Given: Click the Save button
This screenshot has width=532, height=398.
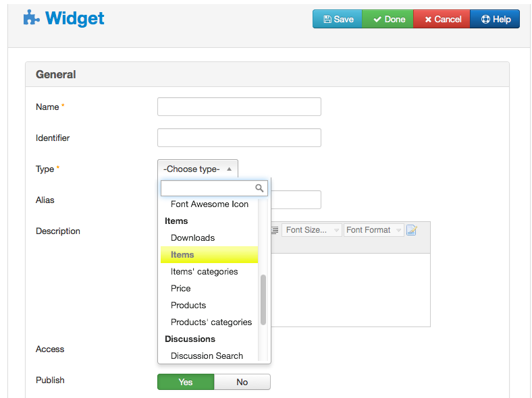Looking at the screenshot, I should click(338, 19).
